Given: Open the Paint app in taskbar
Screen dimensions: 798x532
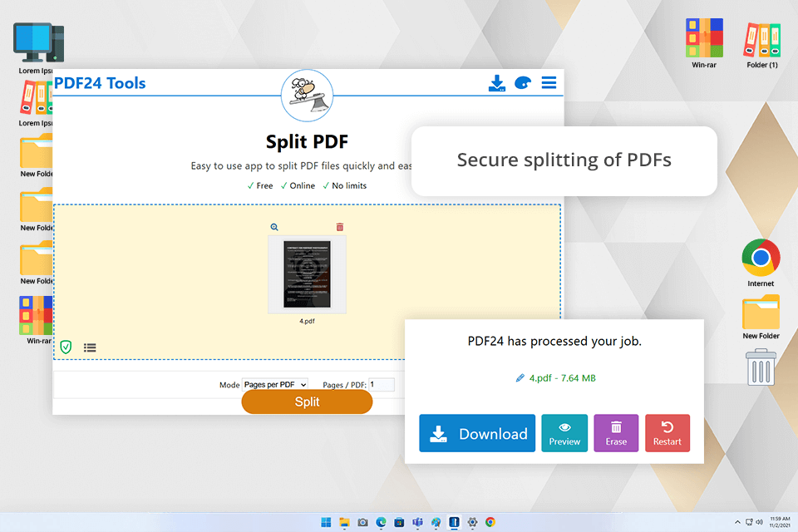Looking at the screenshot, I should coord(436,522).
